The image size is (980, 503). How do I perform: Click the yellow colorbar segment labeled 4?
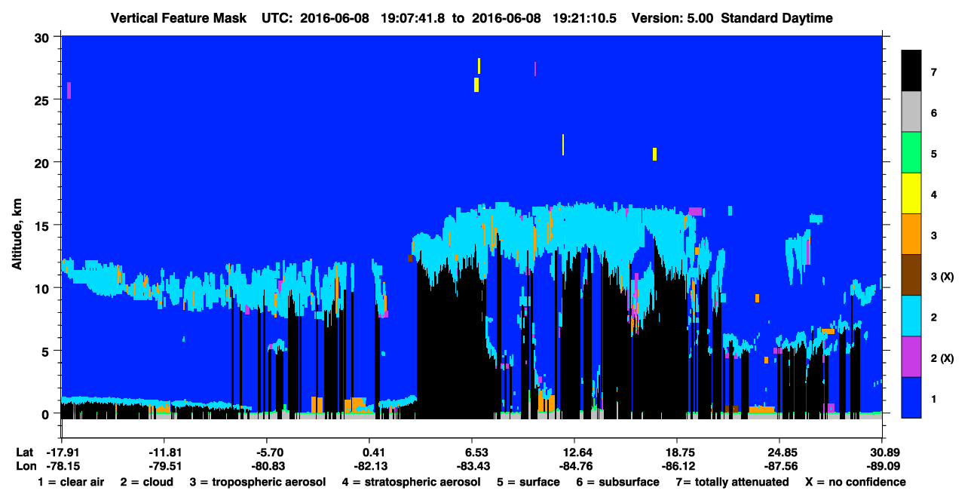tap(911, 193)
